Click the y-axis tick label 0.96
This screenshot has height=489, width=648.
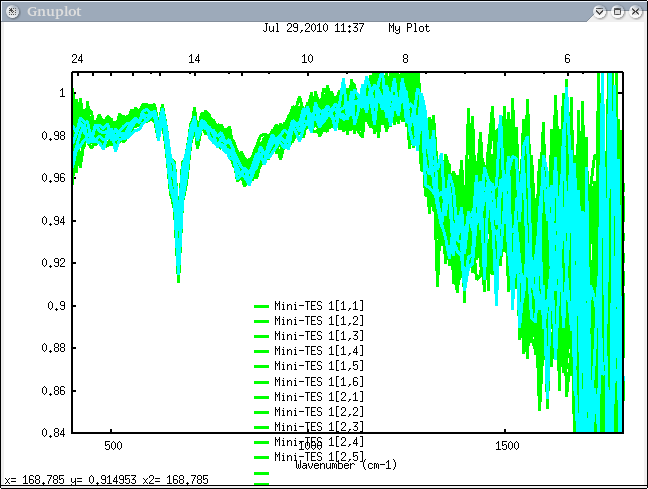coord(53,178)
